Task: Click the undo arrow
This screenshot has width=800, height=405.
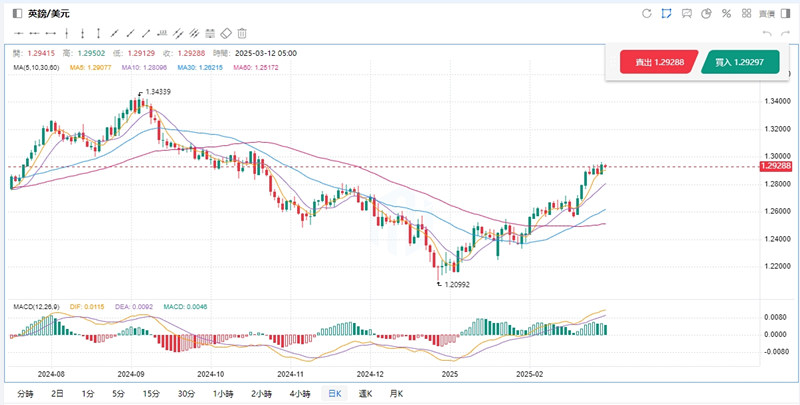Action: [x=767, y=34]
